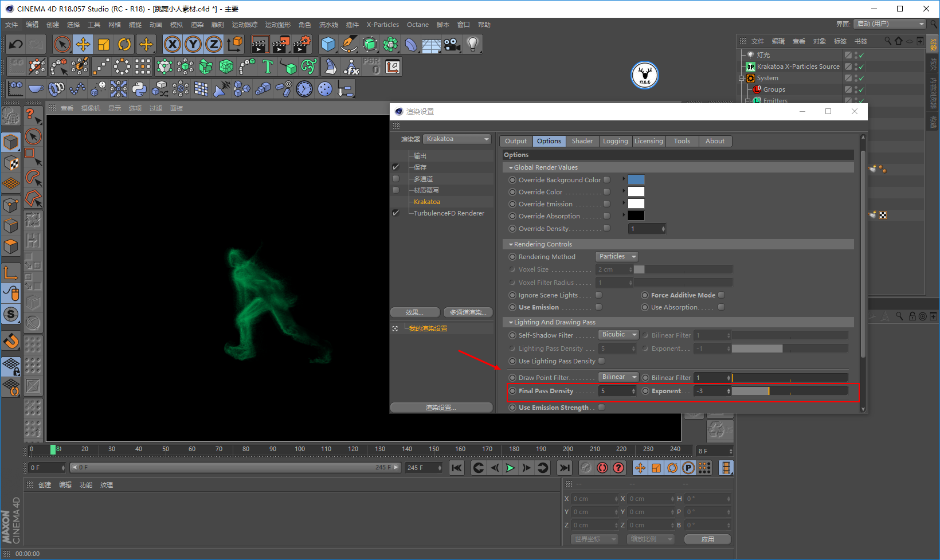The image size is (940, 560).
Task: Toggle Force Additive Mode checkbox
Action: point(722,295)
